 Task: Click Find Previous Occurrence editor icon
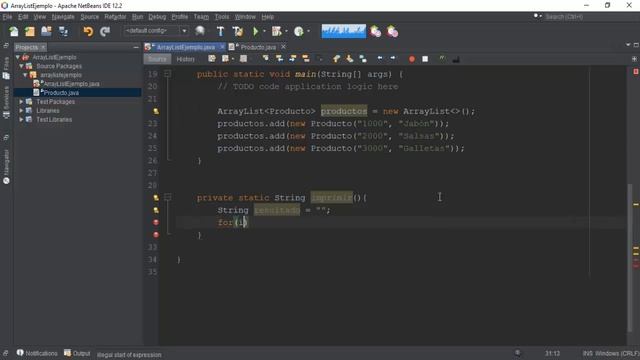[x=280, y=59]
